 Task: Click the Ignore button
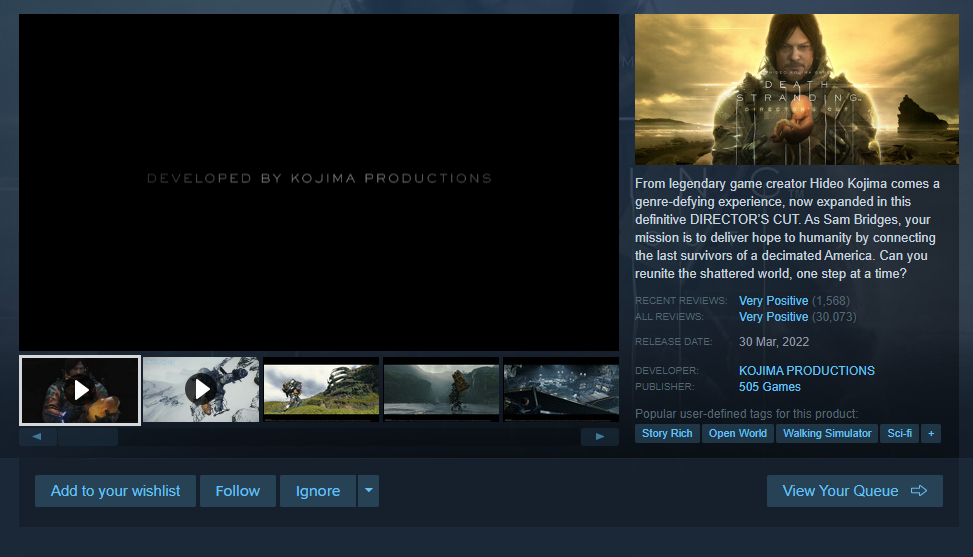[318, 491]
